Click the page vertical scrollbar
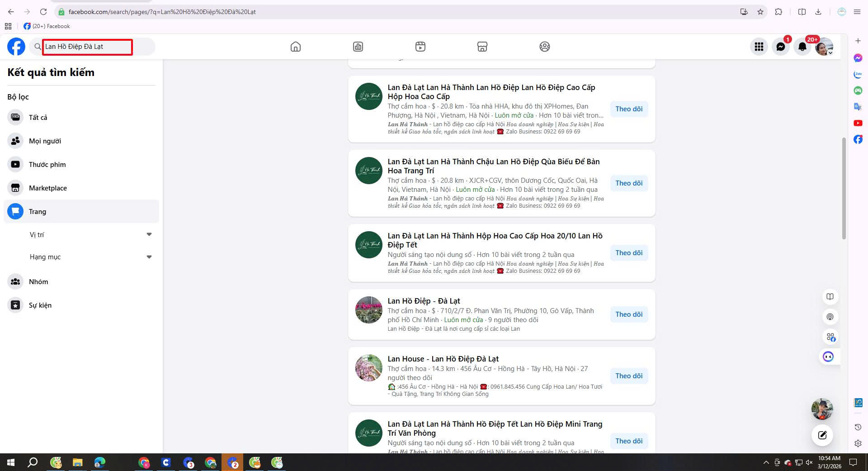This screenshot has width=868, height=471. [x=844, y=188]
